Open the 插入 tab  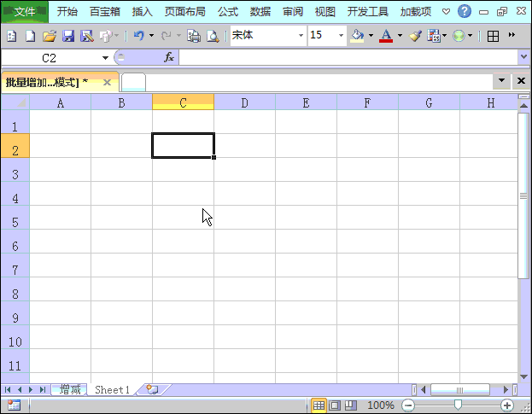(142, 12)
